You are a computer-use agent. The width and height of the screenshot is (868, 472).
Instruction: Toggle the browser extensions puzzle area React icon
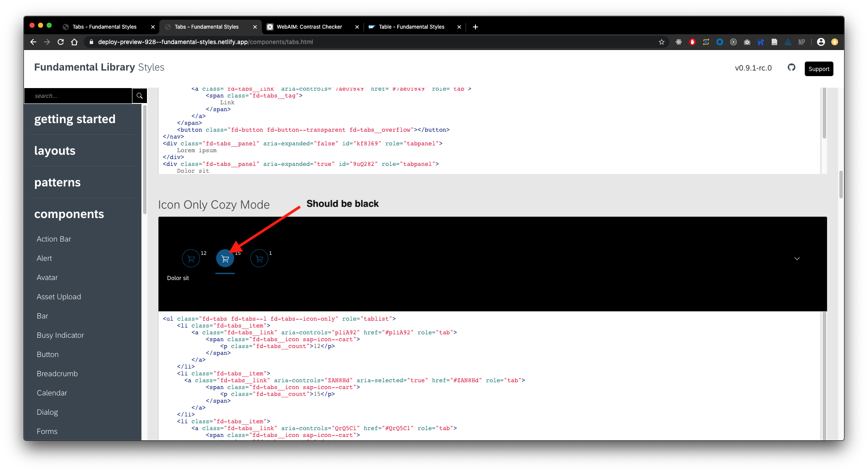tap(678, 42)
